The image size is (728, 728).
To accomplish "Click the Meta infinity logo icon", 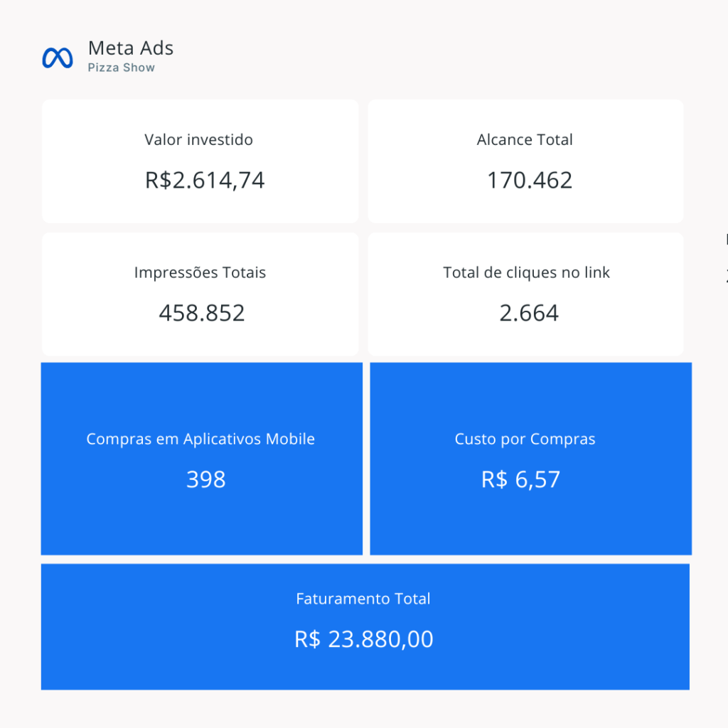I will click(58, 58).
